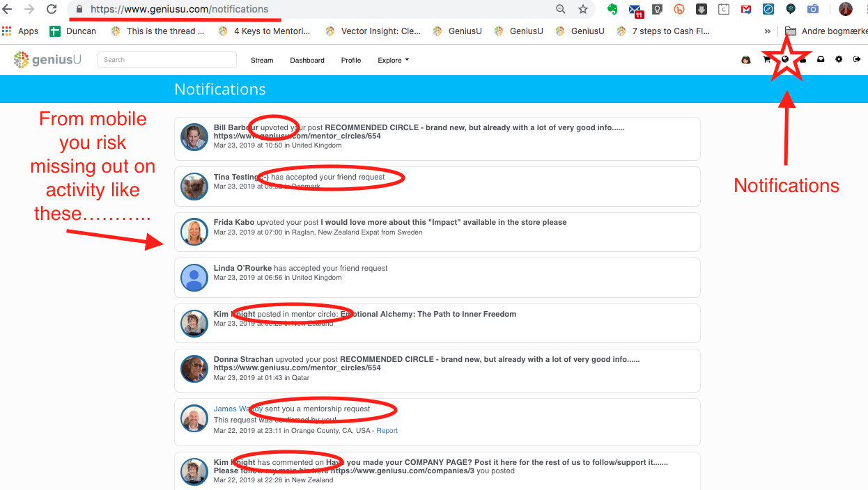
Task: Show more bookmarks via the overflow chevron
Action: (x=768, y=31)
